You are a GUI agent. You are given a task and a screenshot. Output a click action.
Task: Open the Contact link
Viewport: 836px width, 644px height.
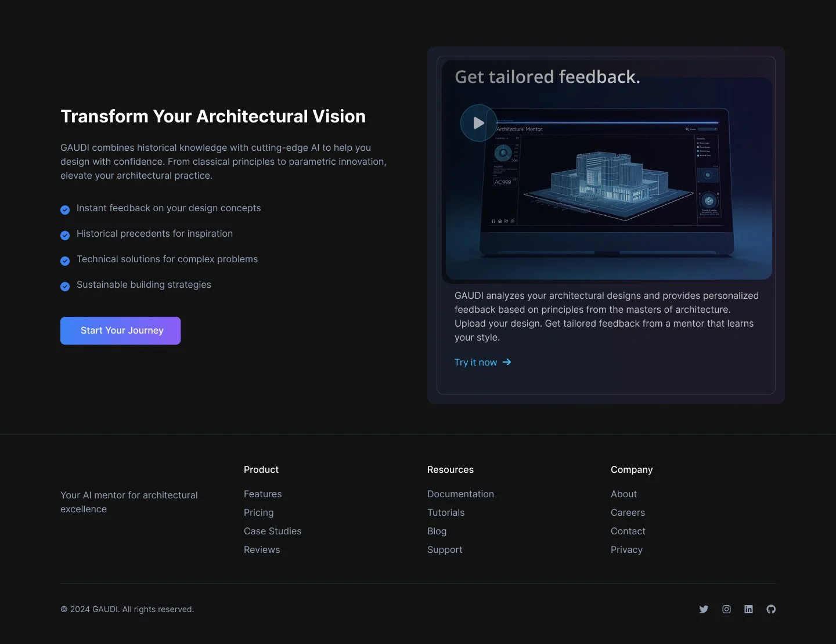tap(628, 531)
